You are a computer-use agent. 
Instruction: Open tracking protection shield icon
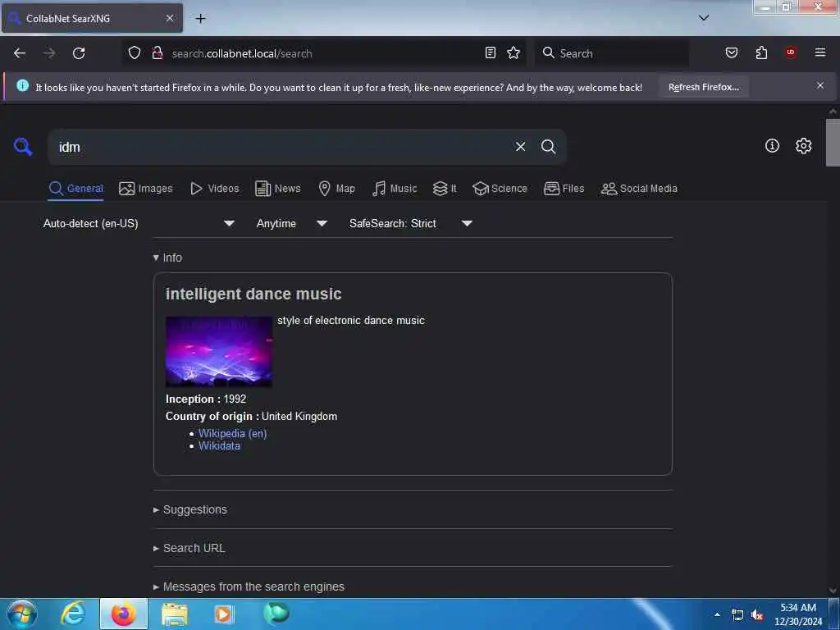coord(135,52)
